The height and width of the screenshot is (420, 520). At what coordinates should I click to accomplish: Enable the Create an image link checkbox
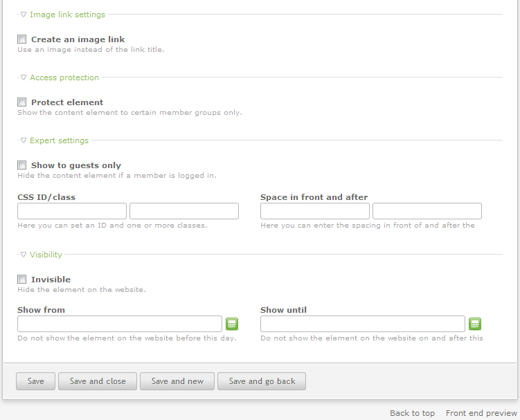[x=22, y=39]
